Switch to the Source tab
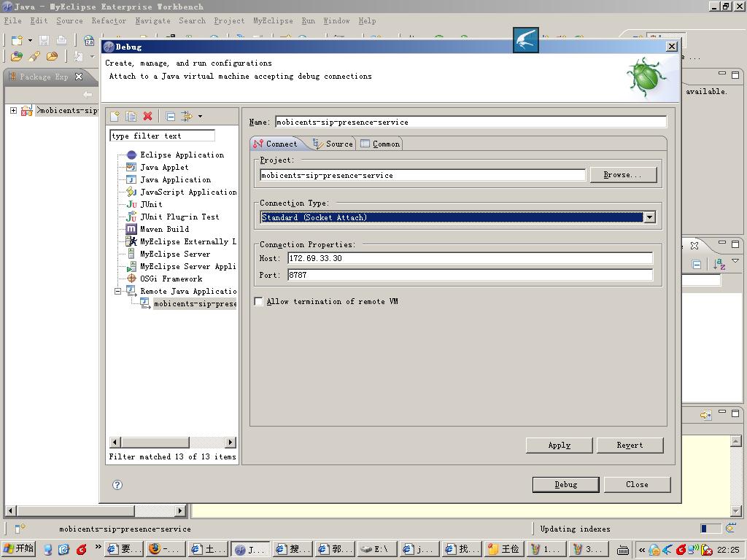The height and width of the screenshot is (560, 747). pos(333,144)
